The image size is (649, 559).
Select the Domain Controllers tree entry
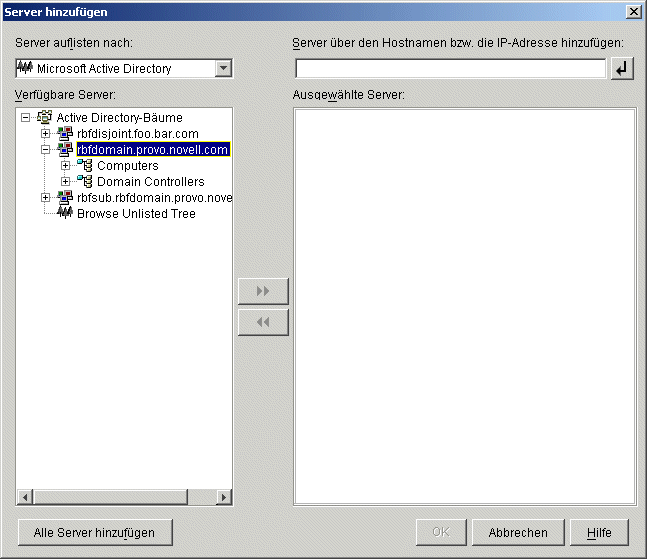151,182
